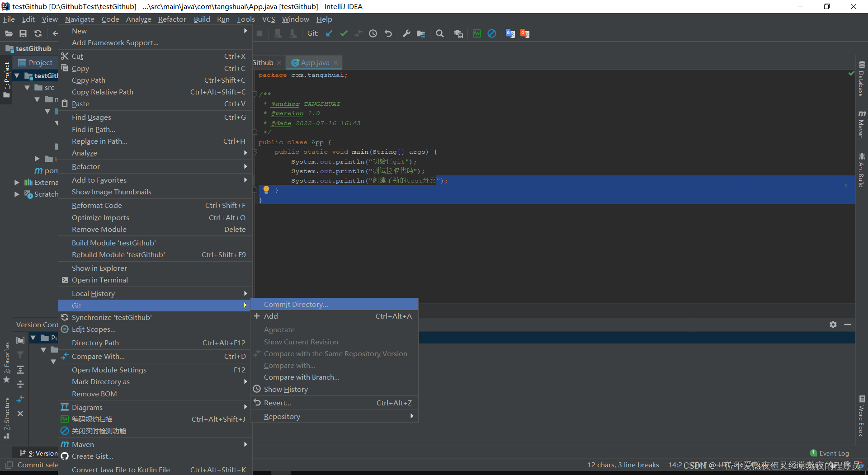Collapse the testGithub root in Project tree
Screen dimensions: 868x475
point(17,76)
